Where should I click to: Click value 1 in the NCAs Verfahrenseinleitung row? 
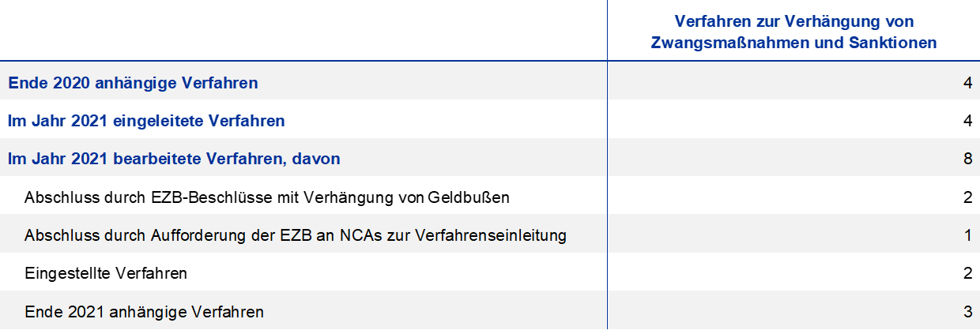click(x=967, y=235)
